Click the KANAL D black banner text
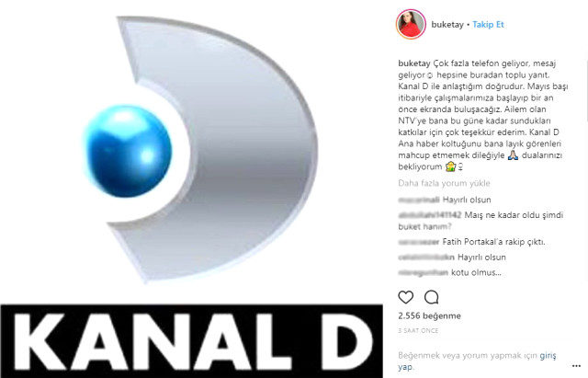Image resolution: width=588 pixels, height=378 pixels. point(192,341)
